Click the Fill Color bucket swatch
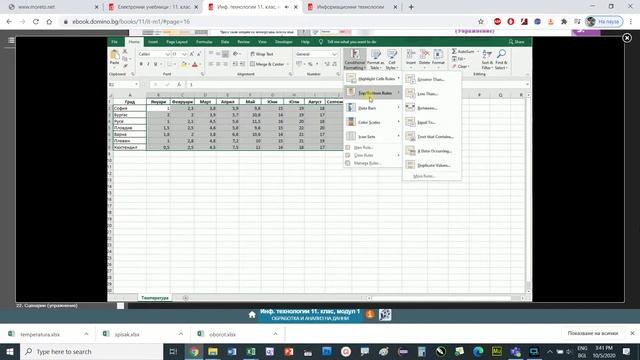The height and width of the screenshot is (360, 640). (x=184, y=64)
